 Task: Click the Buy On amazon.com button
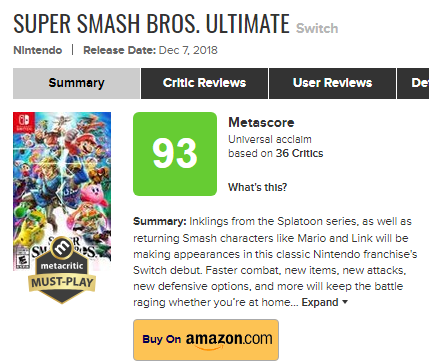tap(206, 340)
